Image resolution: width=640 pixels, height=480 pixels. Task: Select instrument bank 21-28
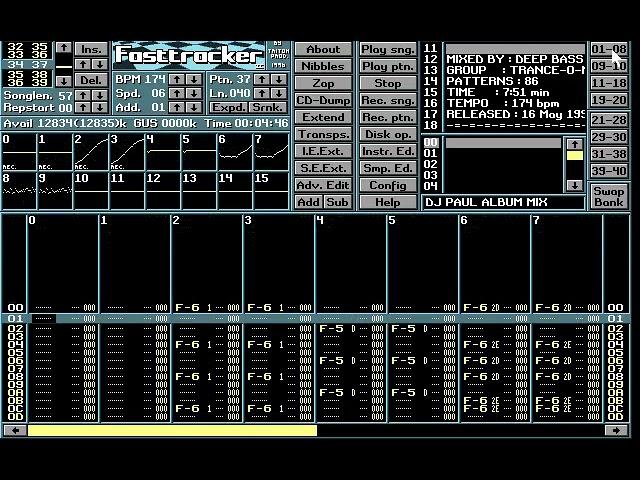tap(609, 120)
